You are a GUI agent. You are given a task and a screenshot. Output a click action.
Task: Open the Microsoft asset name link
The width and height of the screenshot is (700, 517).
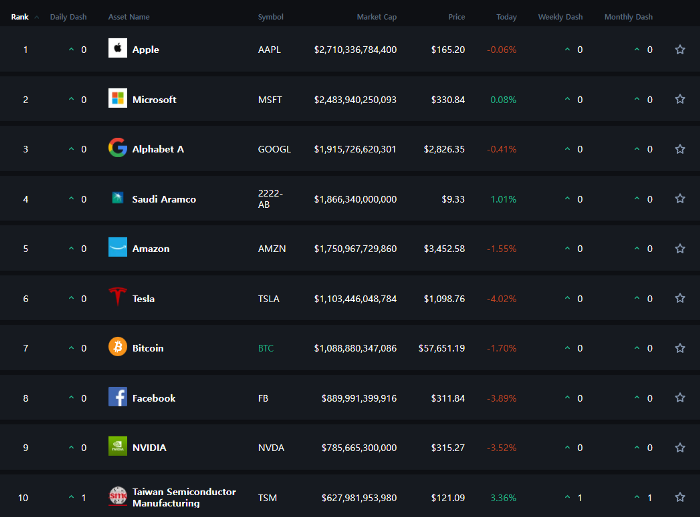pyautogui.click(x=154, y=100)
